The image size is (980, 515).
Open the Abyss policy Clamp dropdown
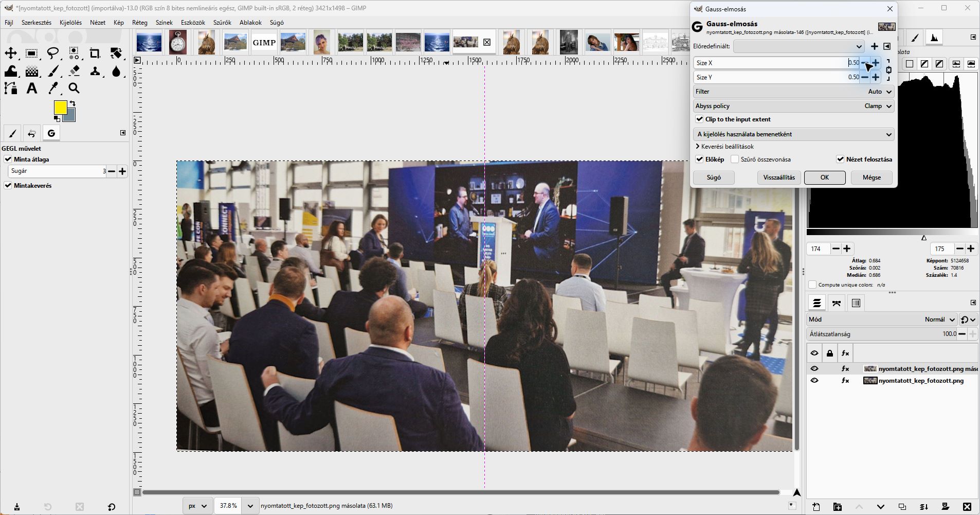click(793, 106)
